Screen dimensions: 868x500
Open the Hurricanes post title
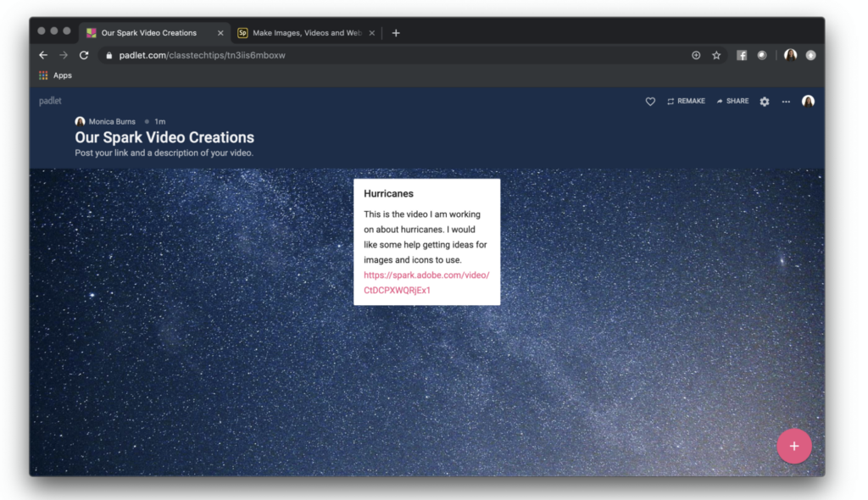tap(388, 193)
